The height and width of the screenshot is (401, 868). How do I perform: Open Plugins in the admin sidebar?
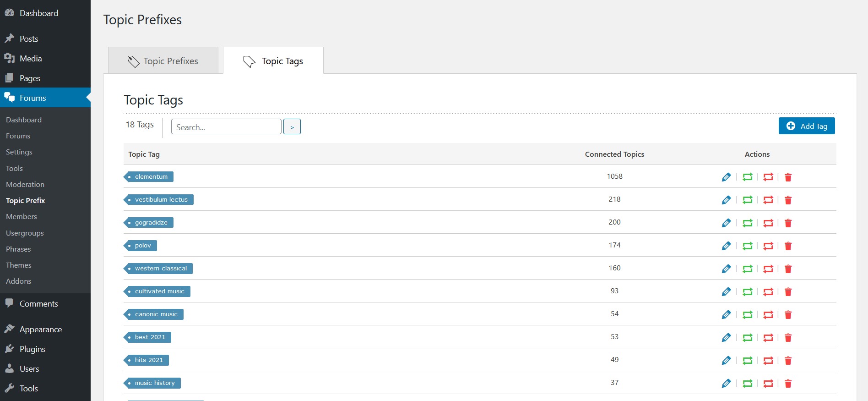[32, 349]
